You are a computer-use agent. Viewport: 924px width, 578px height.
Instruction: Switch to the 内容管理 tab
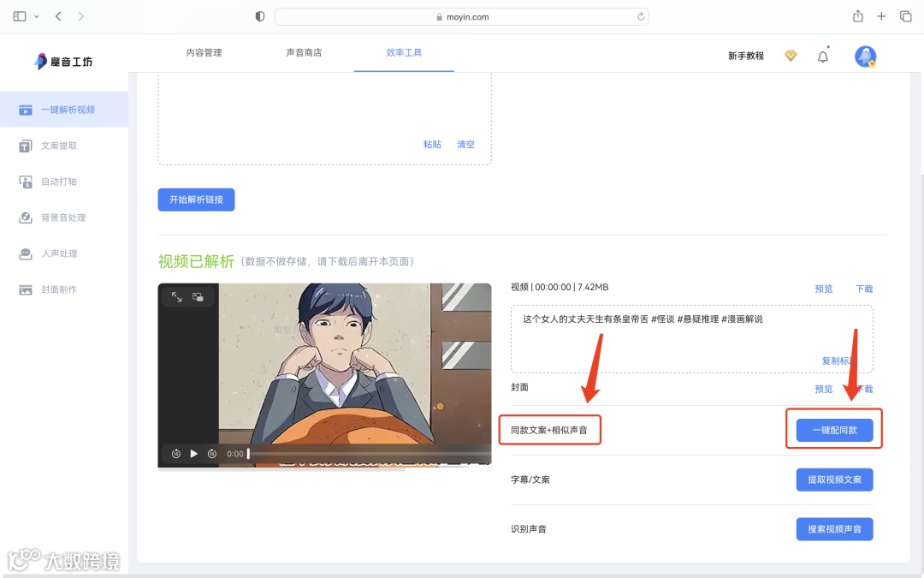(205, 52)
